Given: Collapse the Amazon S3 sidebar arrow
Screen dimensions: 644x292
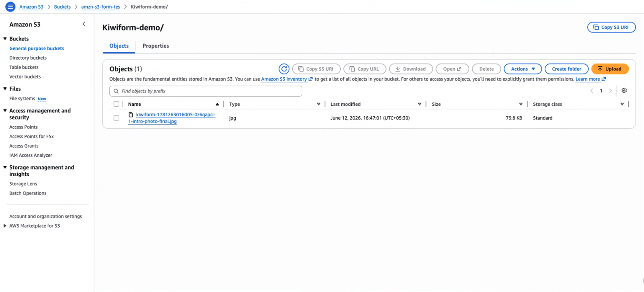Looking at the screenshot, I should 84,24.
